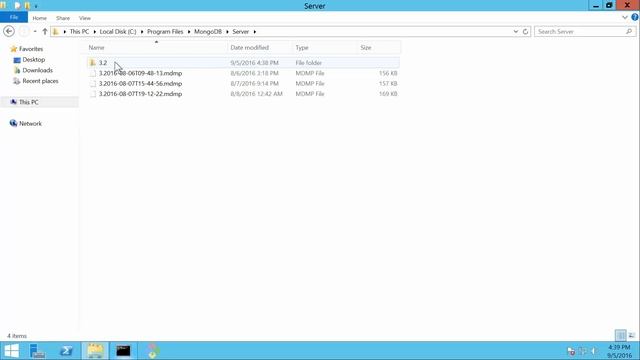Expand arrow after MongoDB breadcrumb

(x=227, y=31)
